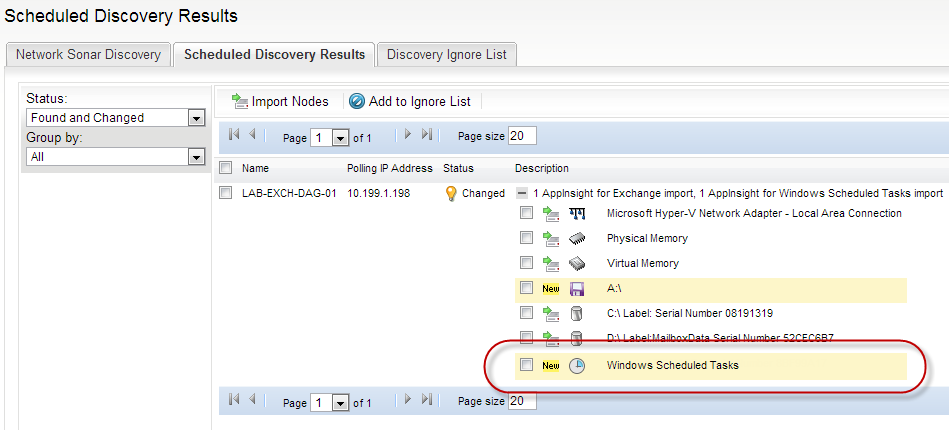Viewport: 949px width, 430px height.
Task: Go to previous page in top pager
Action: click(252, 135)
